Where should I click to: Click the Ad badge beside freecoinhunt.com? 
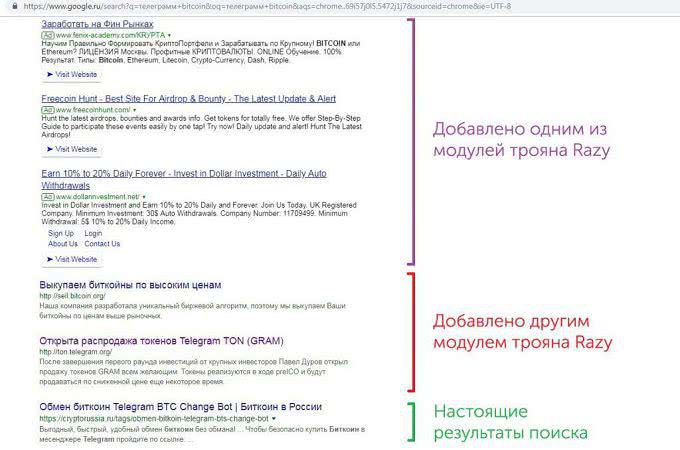click(x=47, y=110)
